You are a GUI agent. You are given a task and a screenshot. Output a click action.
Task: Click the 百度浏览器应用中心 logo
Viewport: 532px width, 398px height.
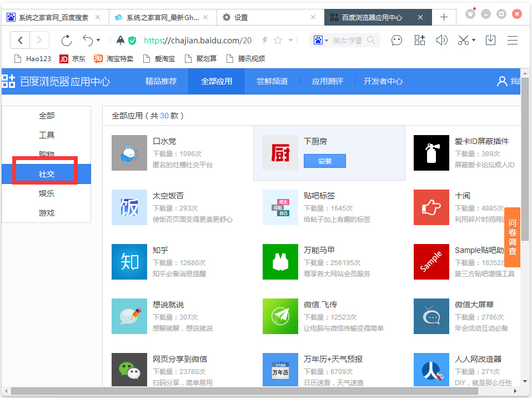coord(56,82)
